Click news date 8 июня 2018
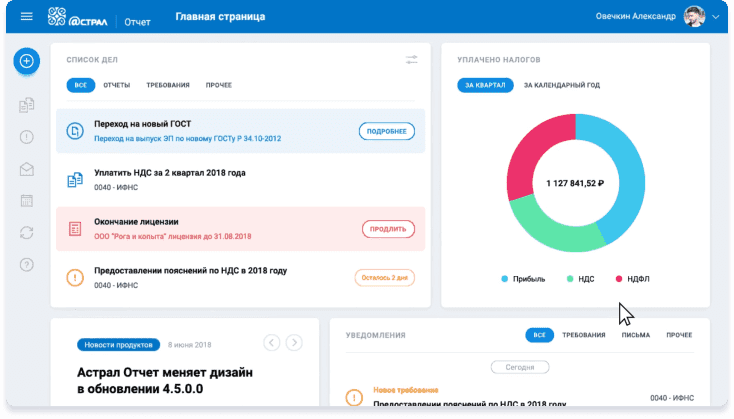This screenshot has width=734, height=419. [190, 345]
